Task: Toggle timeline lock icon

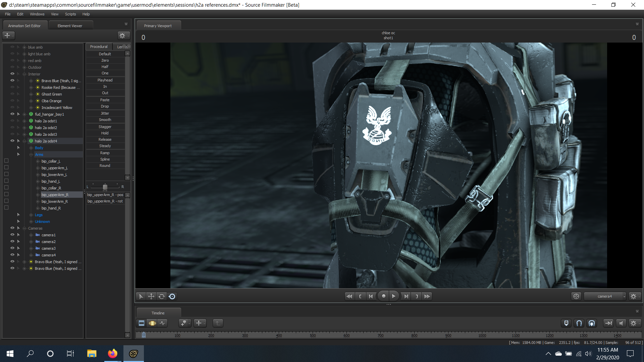Action: click(x=566, y=323)
